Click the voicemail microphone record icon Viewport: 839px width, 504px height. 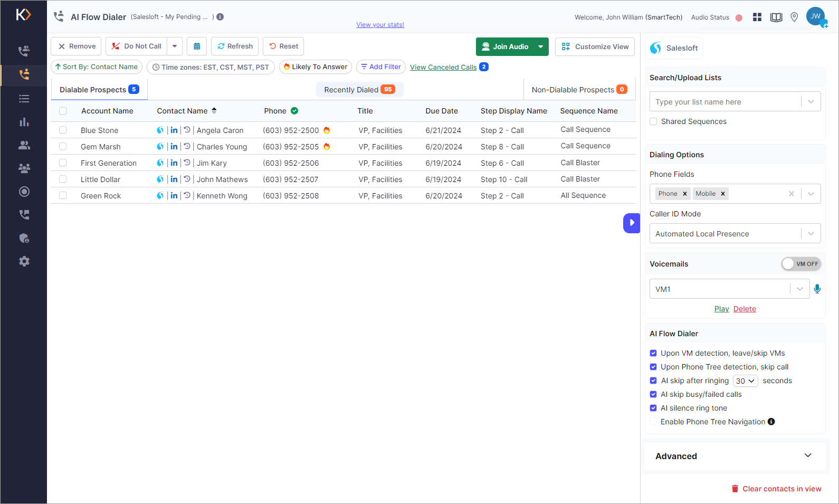817,289
